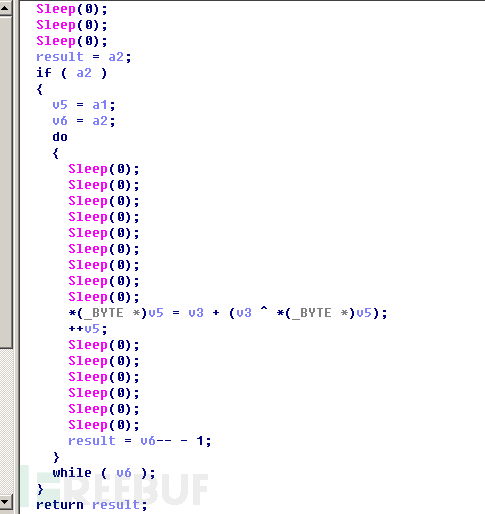
Task: Click the 'return' keyword at the bottom
Action: point(60,505)
